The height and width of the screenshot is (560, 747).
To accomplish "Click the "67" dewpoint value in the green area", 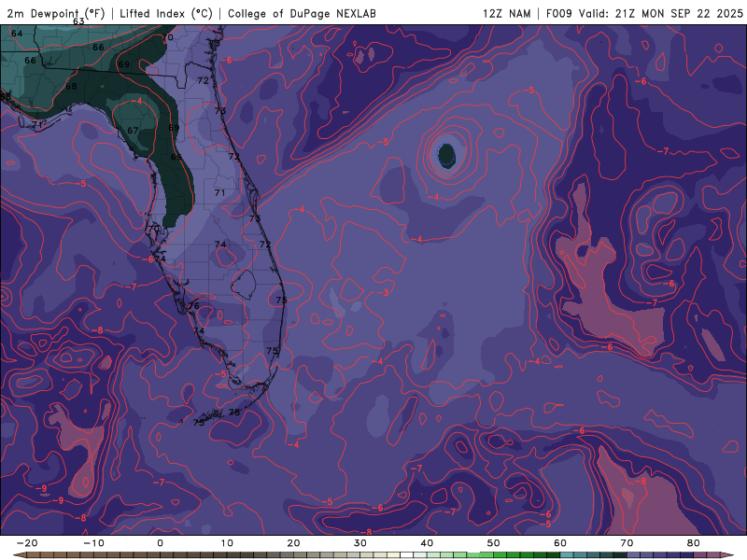I will click(x=133, y=131).
